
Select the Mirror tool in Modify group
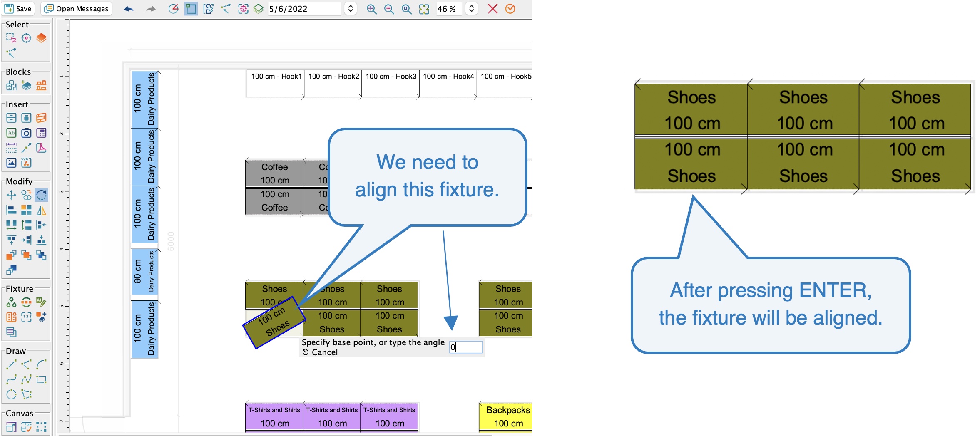click(41, 210)
